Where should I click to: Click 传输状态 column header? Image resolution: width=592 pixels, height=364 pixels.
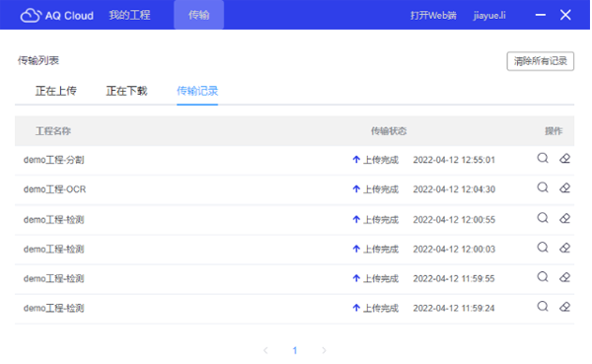(389, 131)
